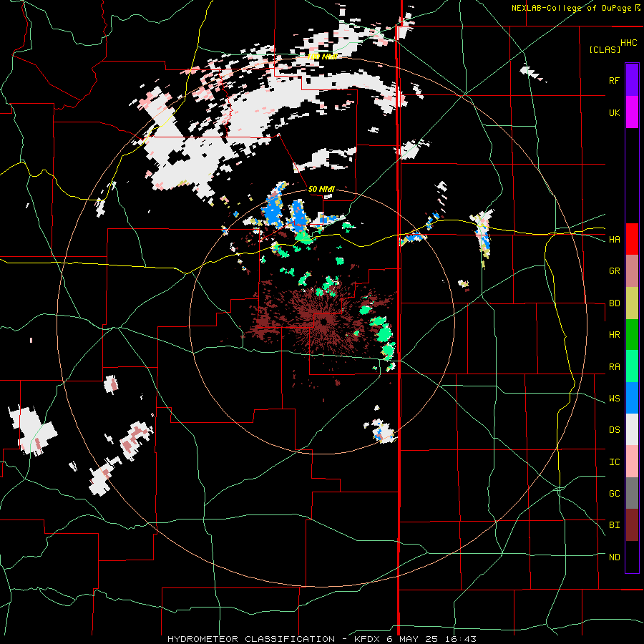Click the 'WS' legend label

[x=614, y=399]
